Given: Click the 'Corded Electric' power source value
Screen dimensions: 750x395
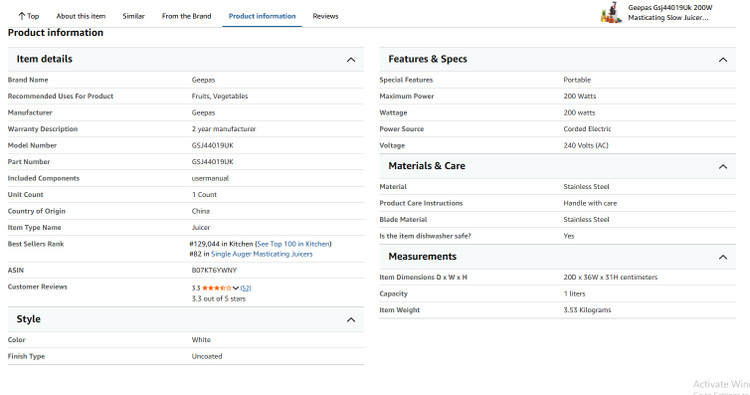Looking at the screenshot, I should 587,129.
